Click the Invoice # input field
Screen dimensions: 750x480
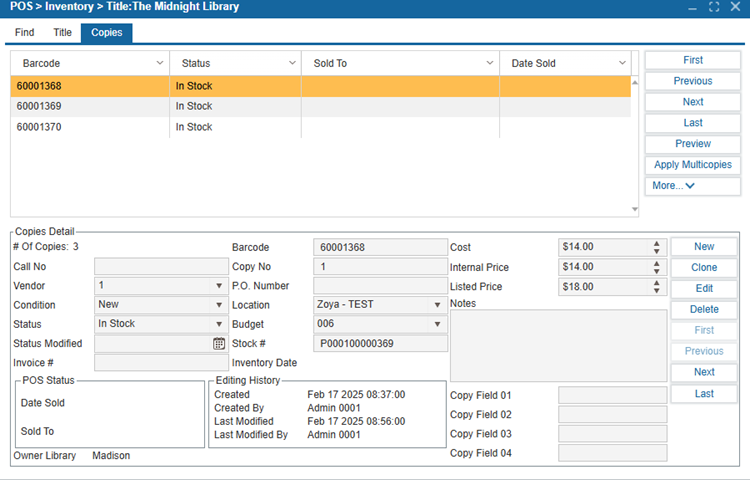pos(161,362)
